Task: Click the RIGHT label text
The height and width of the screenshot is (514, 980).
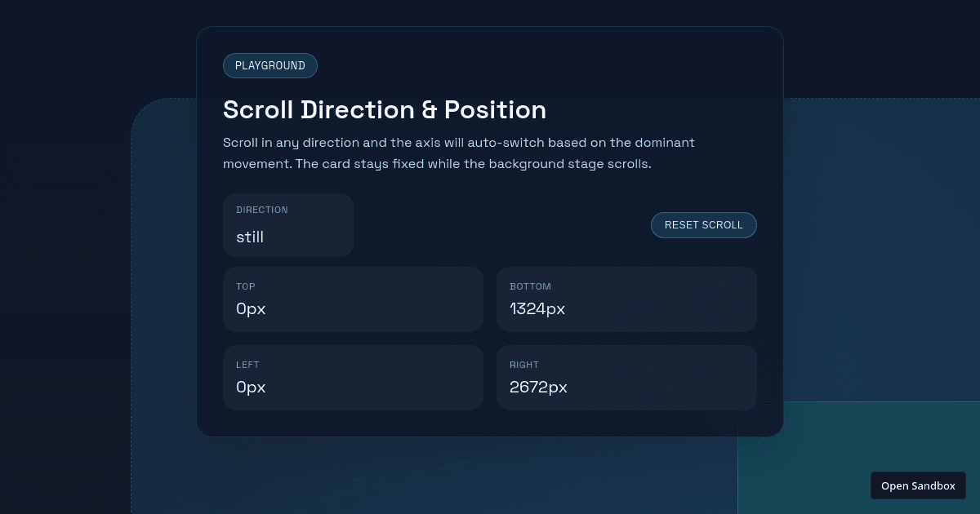Action: [x=524, y=365]
